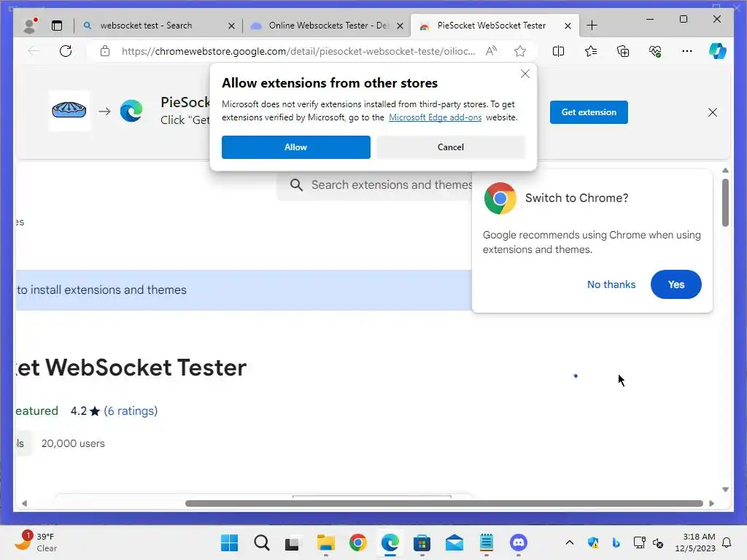Click the 20,000 users text

[73, 443]
